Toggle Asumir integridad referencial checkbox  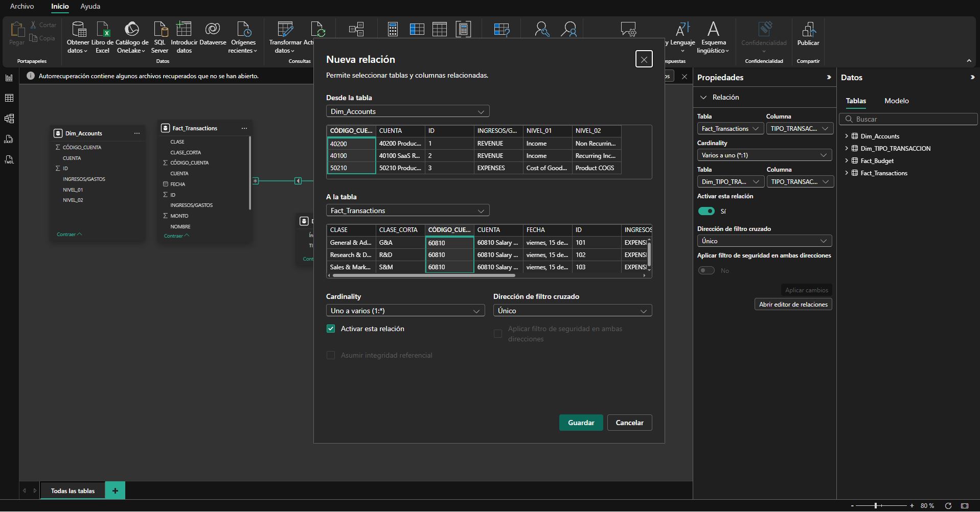[x=331, y=355]
